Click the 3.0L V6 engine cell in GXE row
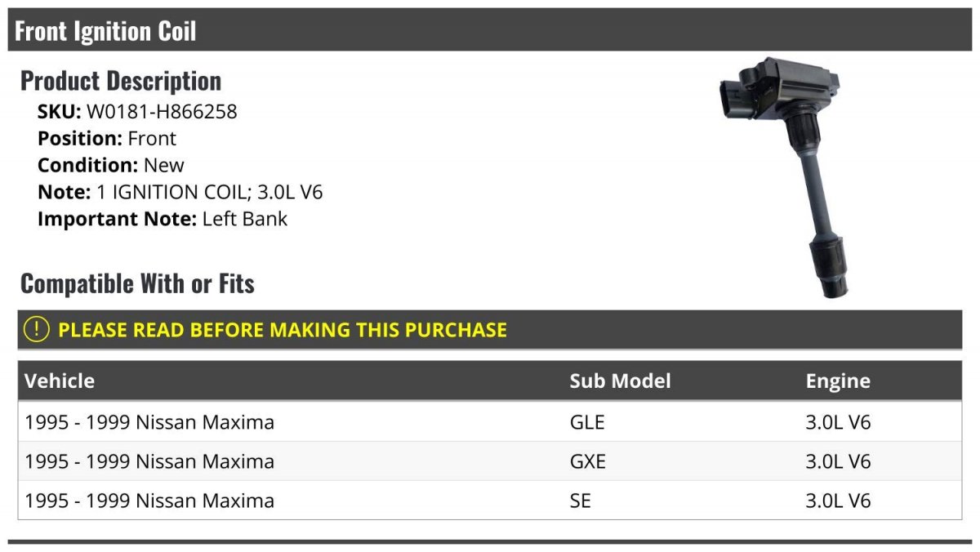Viewport: 980px width, 552px height. [838, 461]
